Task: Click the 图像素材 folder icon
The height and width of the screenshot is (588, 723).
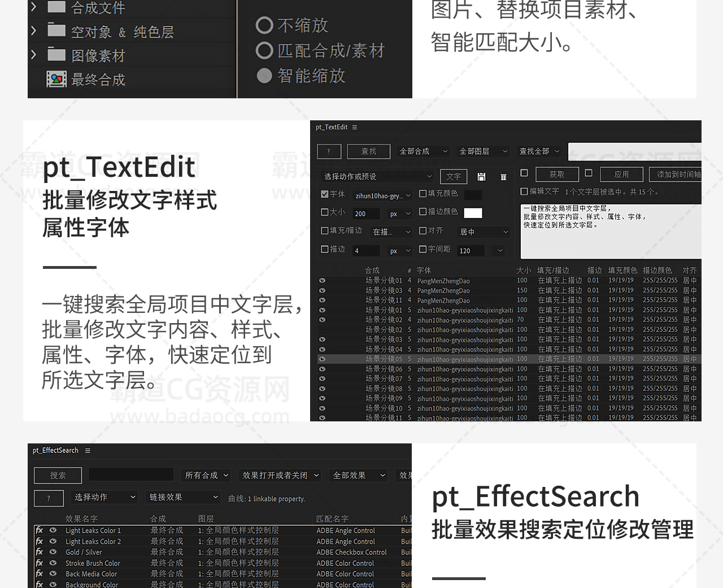Action: [56, 55]
